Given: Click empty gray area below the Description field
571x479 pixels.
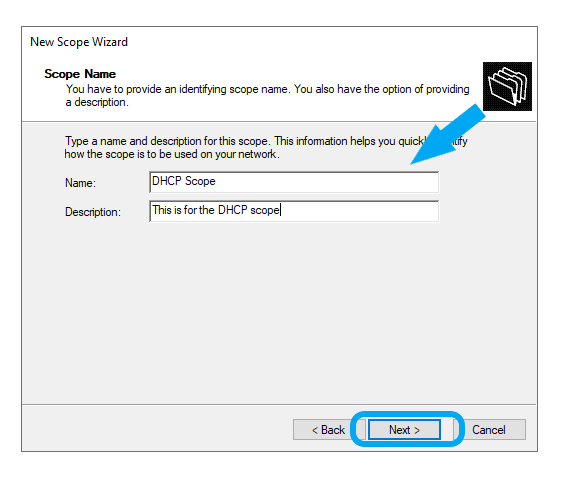Looking at the screenshot, I should pos(279,310).
